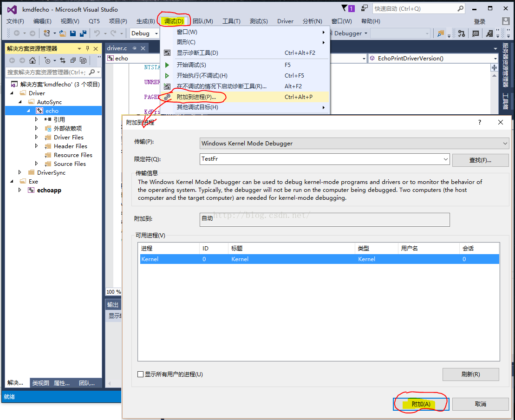Select the Source Files folder
The width and height of the screenshot is (515, 420).
pos(70,164)
